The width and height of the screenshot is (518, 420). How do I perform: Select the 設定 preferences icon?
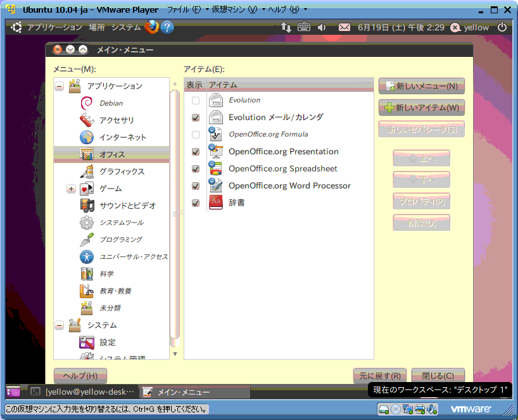[87, 342]
